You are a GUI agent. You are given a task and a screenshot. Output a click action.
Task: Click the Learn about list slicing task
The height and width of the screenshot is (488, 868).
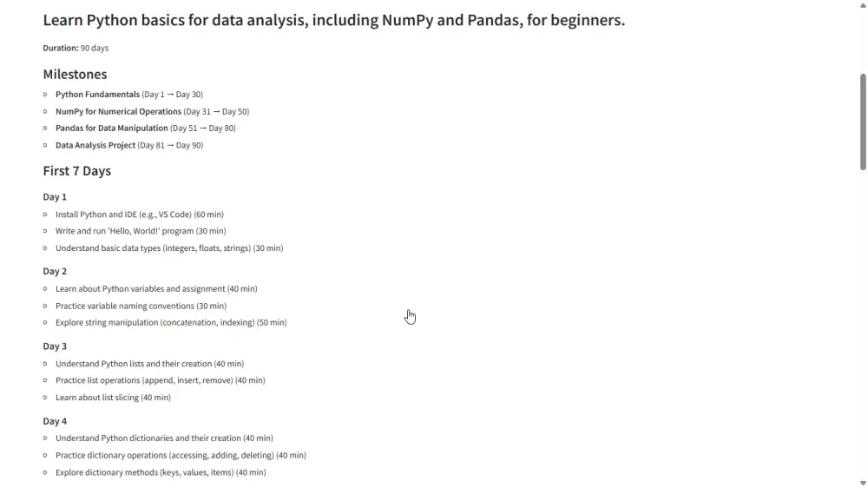pyautogui.click(x=113, y=397)
